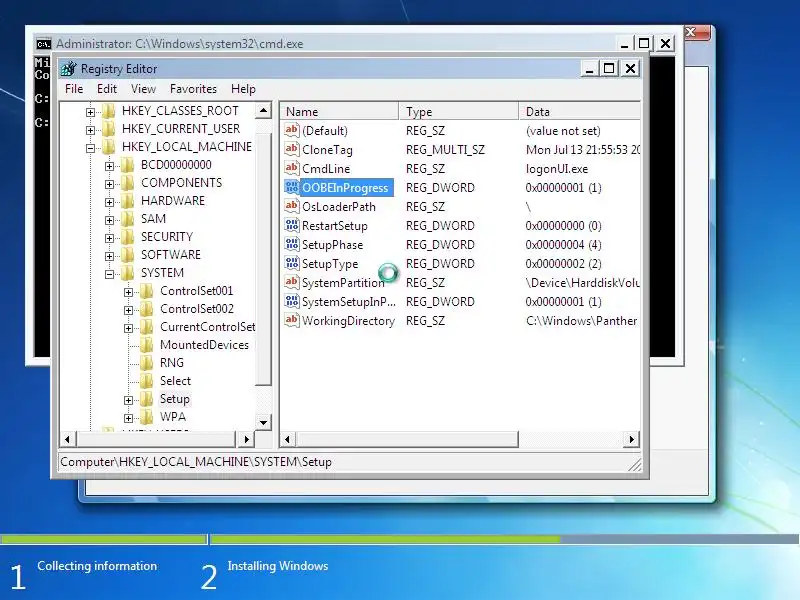Expand the HKEY_CLASSES_ROOT tree node
This screenshot has height=600, width=800.
[90, 112]
